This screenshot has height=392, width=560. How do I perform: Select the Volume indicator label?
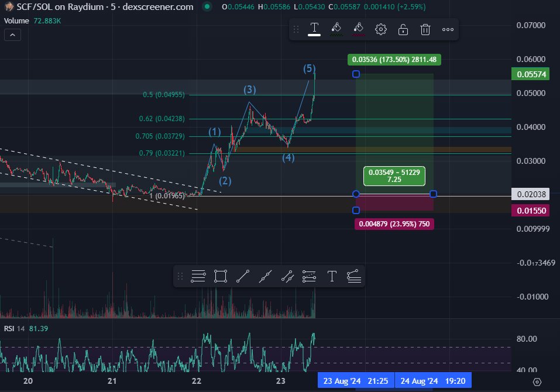16,20
